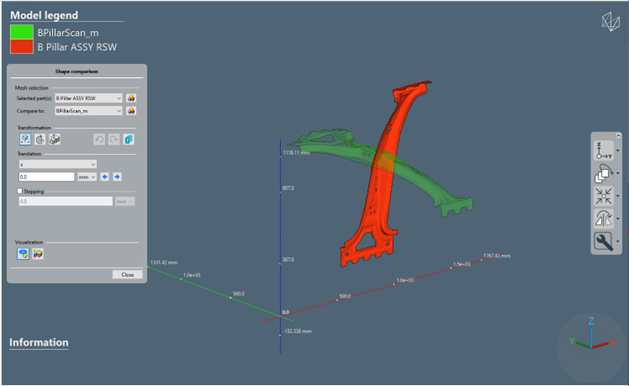The height and width of the screenshot is (386, 629).
Task: Pick selected part from view icon
Action: tap(131, 98)
